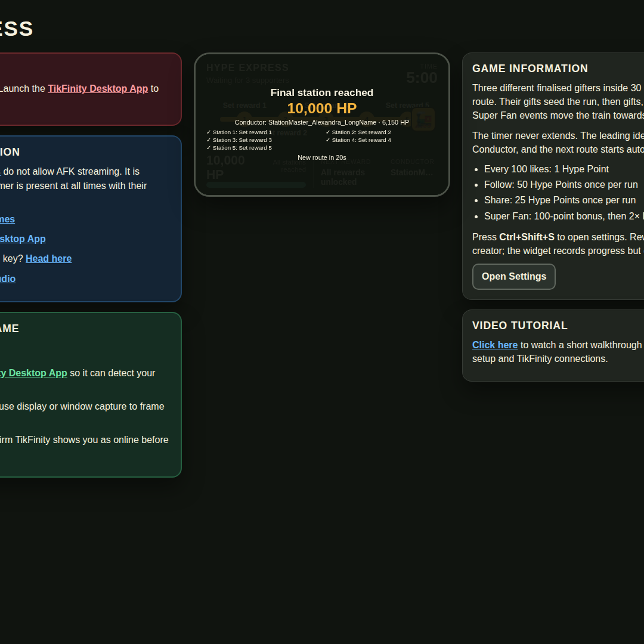Select Station 3: Set reward 3 row
Viewport: 644px width, 644px height.
[239, 140]
